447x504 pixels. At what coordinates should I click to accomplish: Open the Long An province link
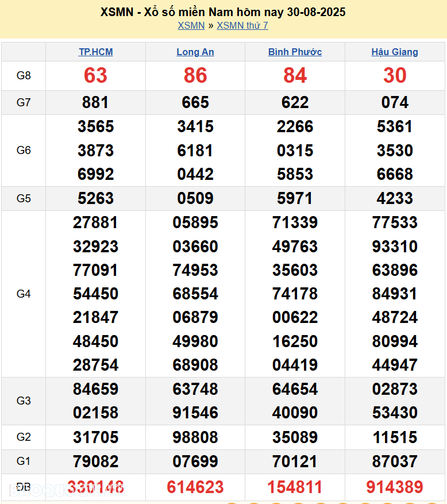(x=195, y=52)
